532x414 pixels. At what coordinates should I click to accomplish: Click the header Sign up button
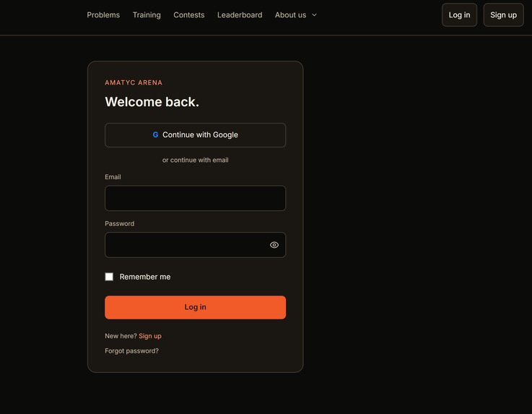click(504, 15)
